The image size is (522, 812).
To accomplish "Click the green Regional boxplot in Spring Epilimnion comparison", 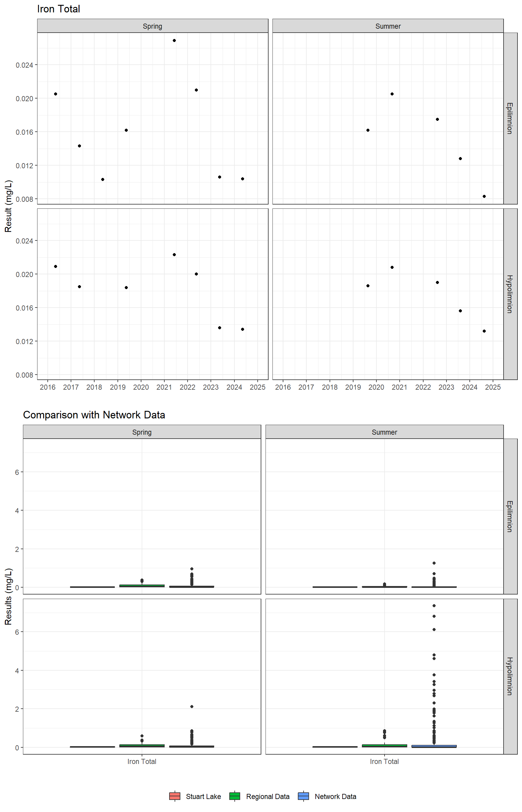I will pyautogui.click(x=142, y=586).
